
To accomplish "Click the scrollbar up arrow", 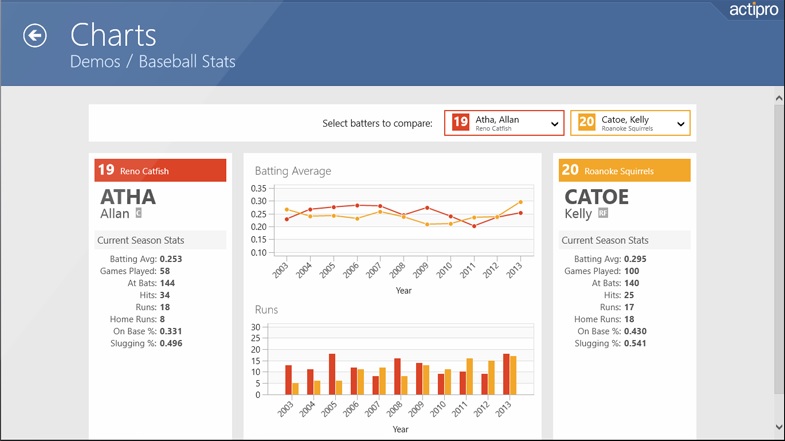I will click(779, 98).
